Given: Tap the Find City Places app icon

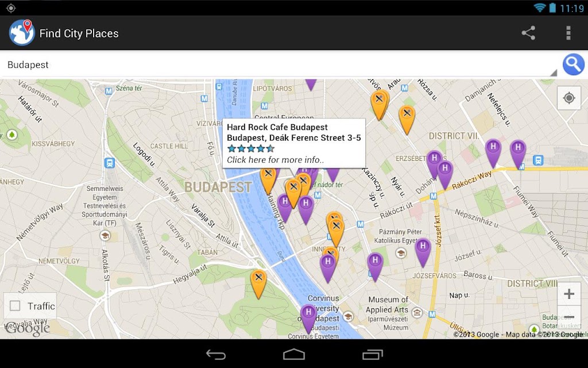Looking at the screenshot, I should coord(22,33).
